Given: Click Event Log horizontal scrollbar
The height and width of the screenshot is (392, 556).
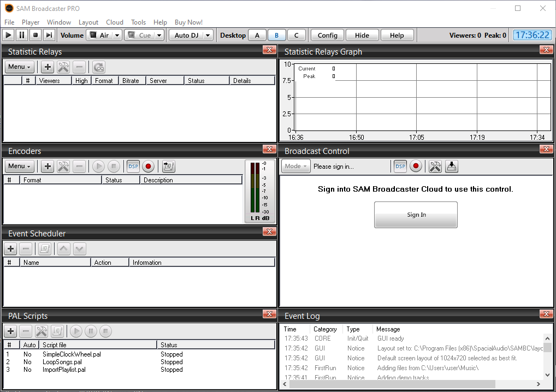Looking at the screenshot, I should (392, 384).
